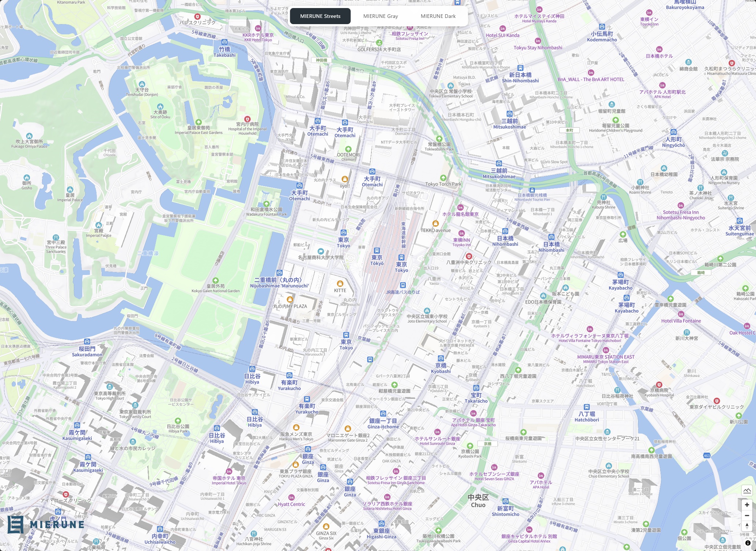Image resolution: width=756 pixels, height=551 pixels.
Task: Click the Imperial Household Hospital icon
Action: pos(247,119)
